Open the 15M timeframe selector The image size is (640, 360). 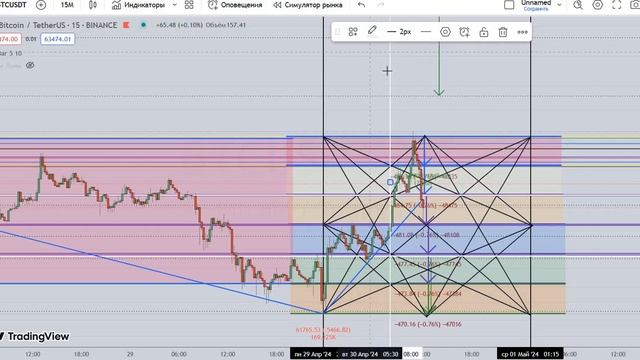tap(67, 5)
